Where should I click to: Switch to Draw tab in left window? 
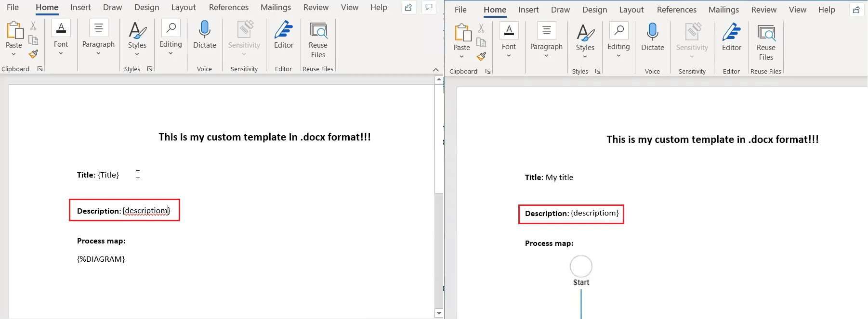pyautogui.click(x=112, y=7)
